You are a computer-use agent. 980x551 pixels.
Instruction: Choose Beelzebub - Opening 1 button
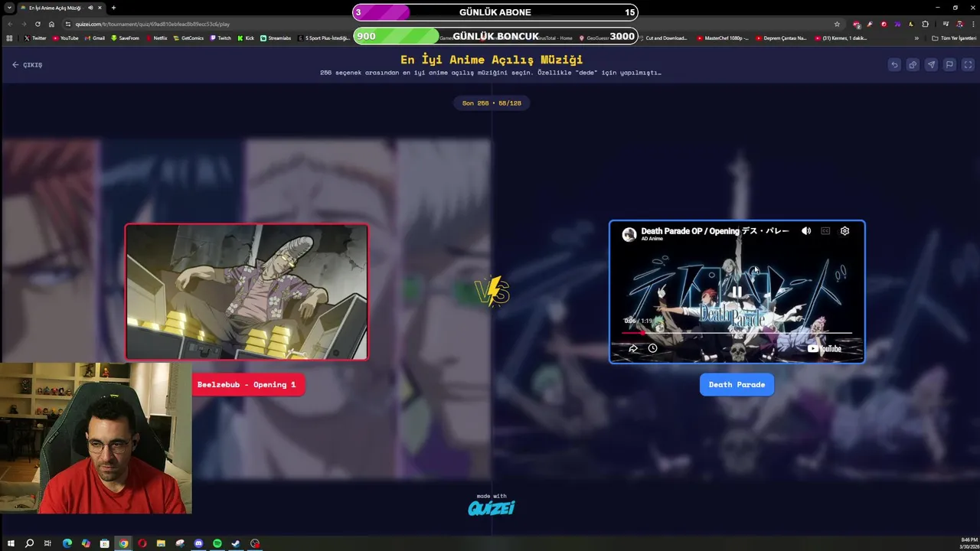pos(247,385)
